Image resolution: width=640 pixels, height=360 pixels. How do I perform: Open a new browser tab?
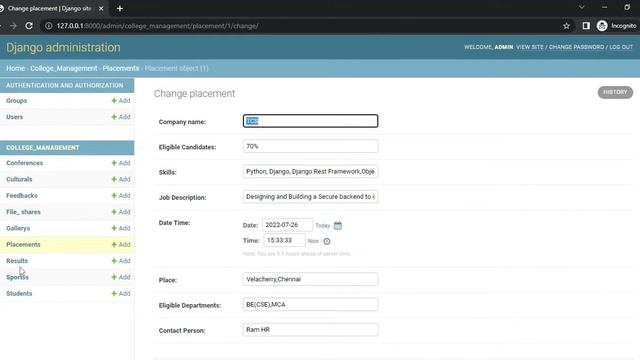120,8
